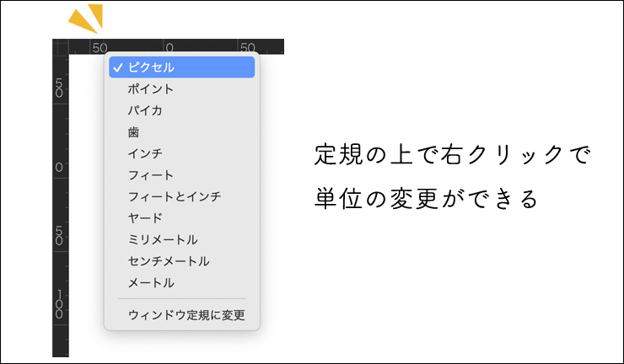The height and width of the screenshot is (364, 624).
Task: Set ruler units to ヤード
Action: point(145,218)
